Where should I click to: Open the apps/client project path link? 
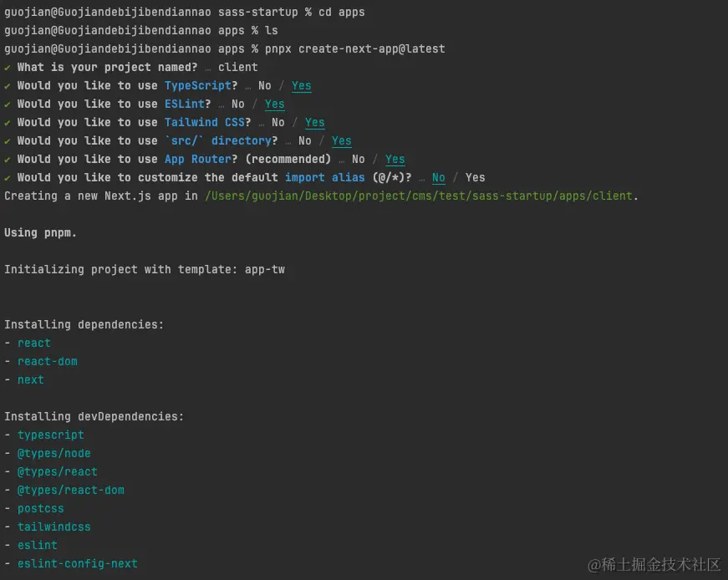pos(419,196)
